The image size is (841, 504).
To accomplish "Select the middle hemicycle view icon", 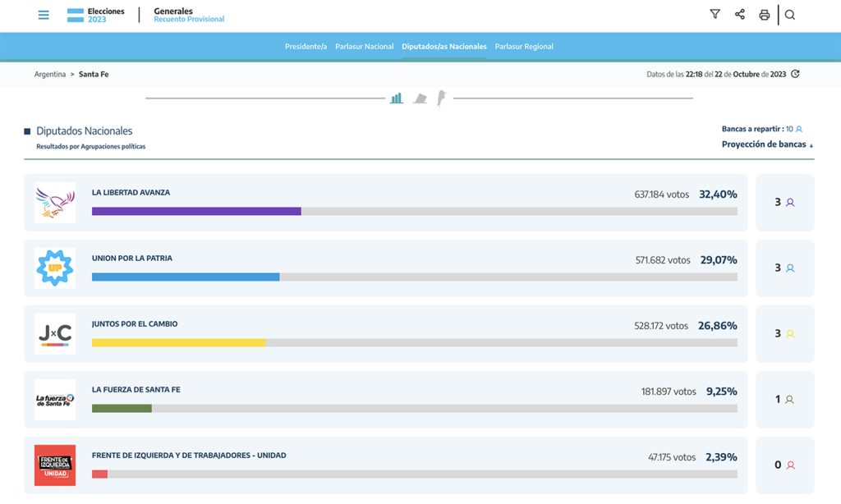I will coord(420,99).
